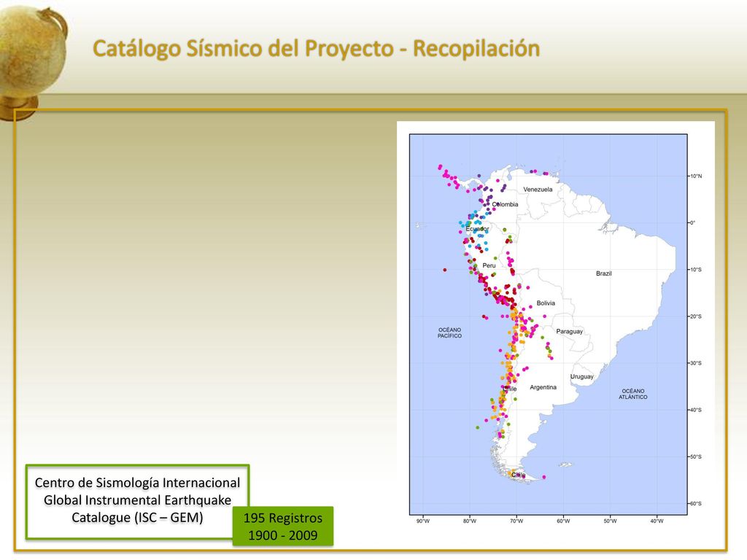Click the 'OCÉANO ATLÁNTICO' label
Image resolution: width=747 pixels, height=560 pixels.
[632, 394]
